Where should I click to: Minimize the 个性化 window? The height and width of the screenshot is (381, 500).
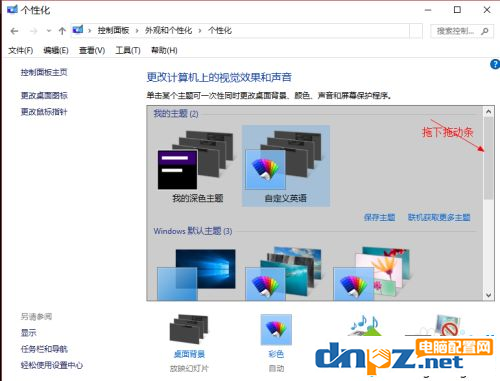coord(428,10)
